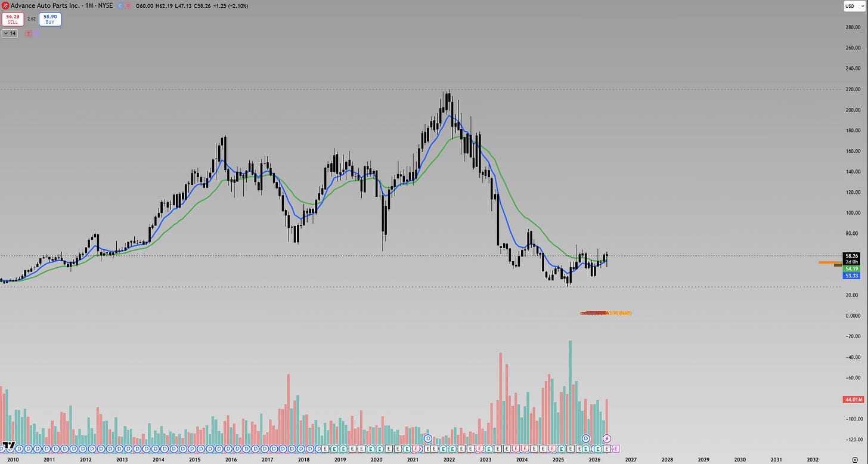
Task: Click the 2027 label on time axis
Action: click(631, 460)
